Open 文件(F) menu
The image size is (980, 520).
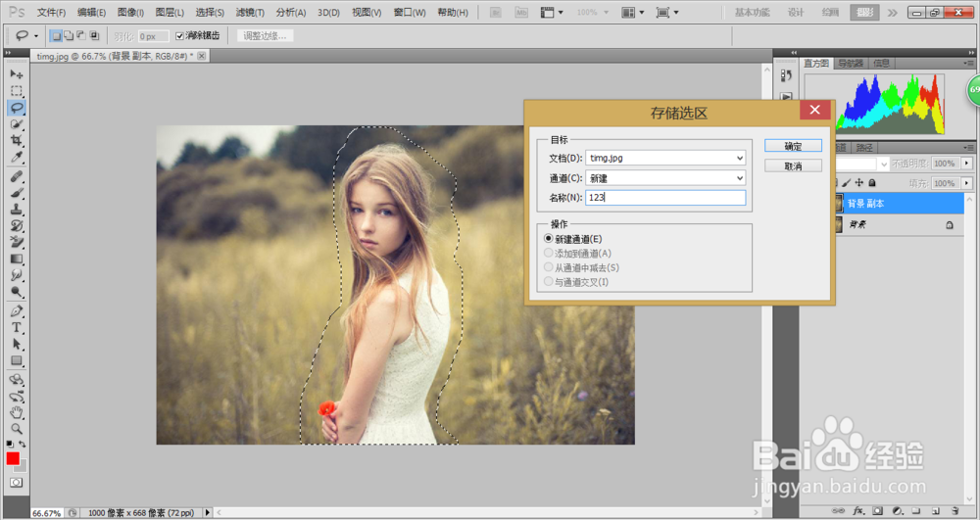[51, 13]
